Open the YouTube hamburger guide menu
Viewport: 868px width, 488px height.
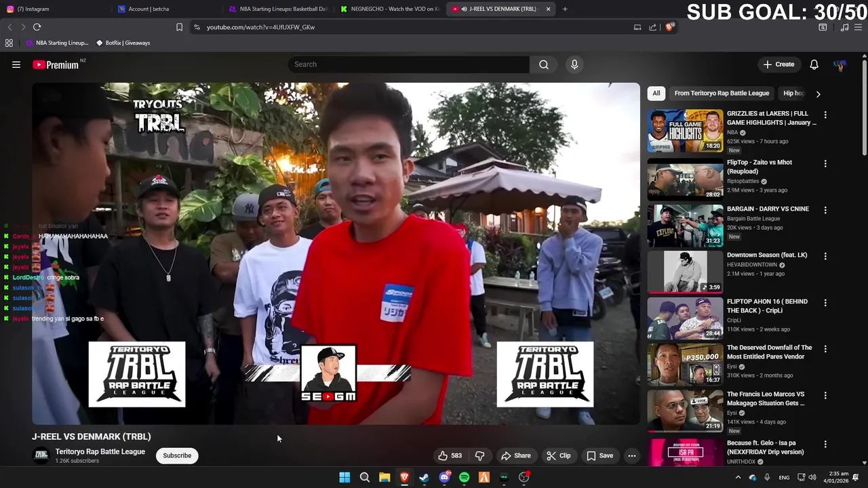[x=16, y=64]
